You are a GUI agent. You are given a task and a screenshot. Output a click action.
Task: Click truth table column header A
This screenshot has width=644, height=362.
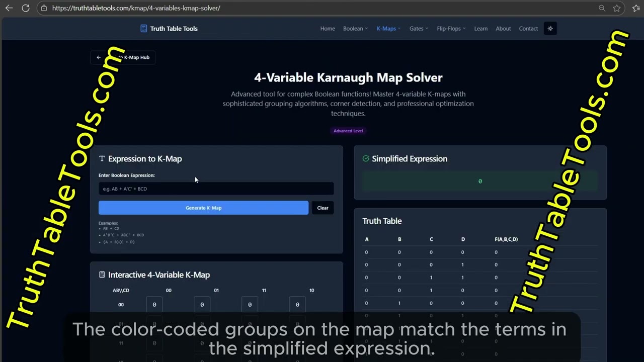pyautogui.click(x=367, y=239)
